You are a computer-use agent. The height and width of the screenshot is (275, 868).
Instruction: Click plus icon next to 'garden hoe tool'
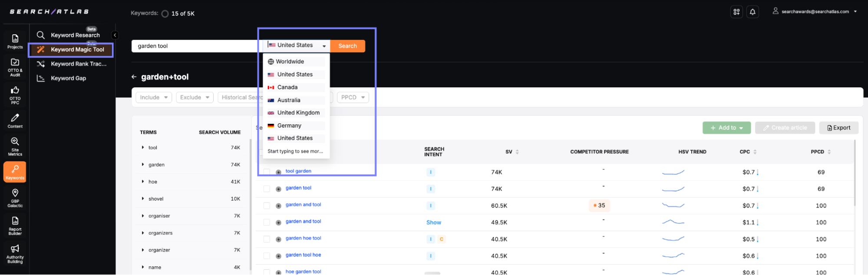point(278,239)
